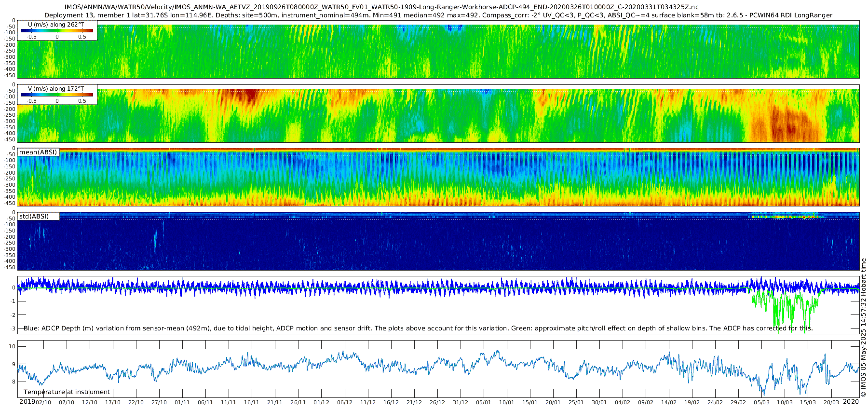Screen dimensions: 868x410
Task: Click the 2019 year label on the axis
Action: coord(27,402)
